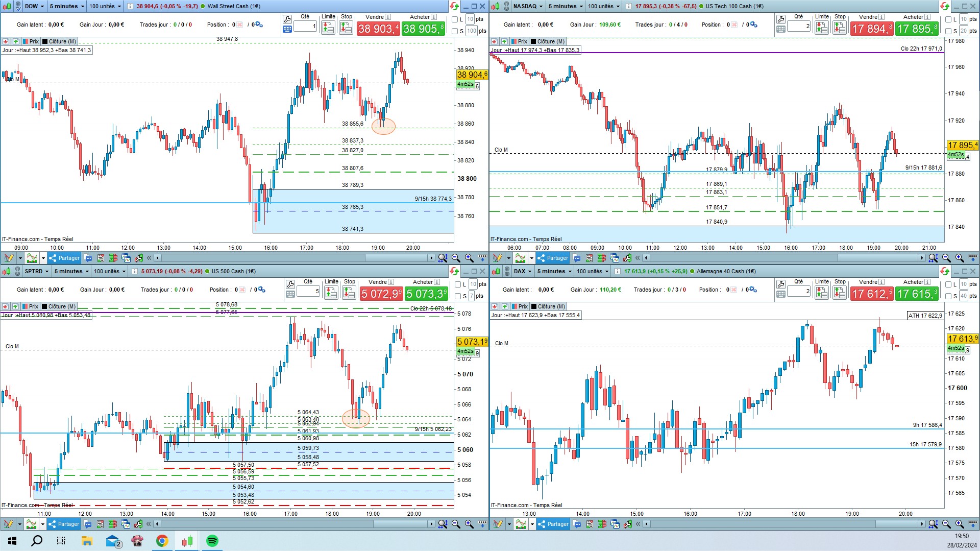Open wrench trading settings on DOW panel

287,19
